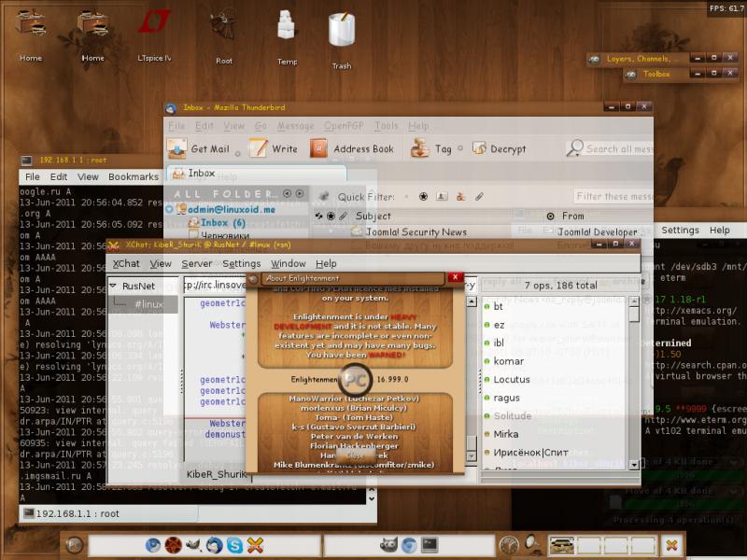Click the Joomla! Security News message
This screenshot has width=747, height=560.
416,231
